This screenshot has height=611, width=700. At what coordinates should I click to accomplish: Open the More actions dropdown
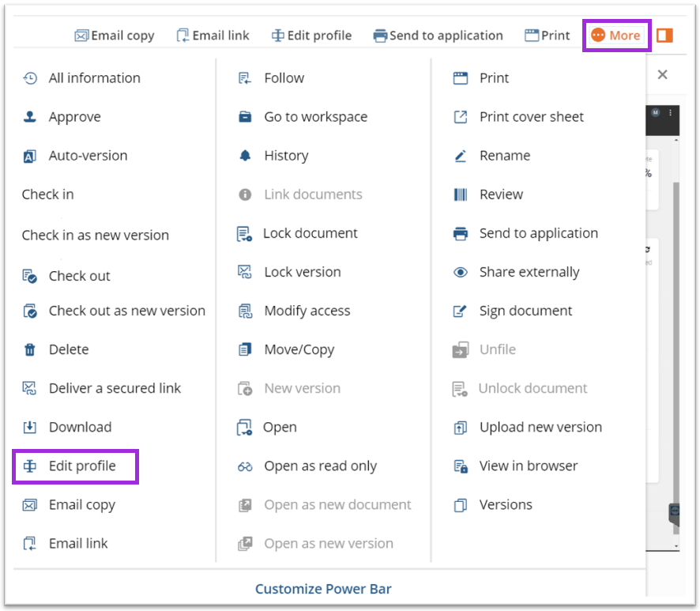(x=616, y=36)
